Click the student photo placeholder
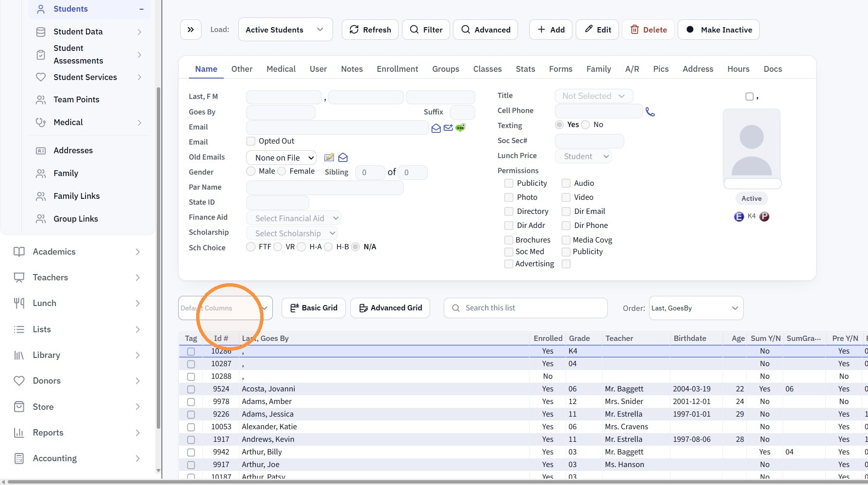The height and width of the screenshot is (485, 868). [x=751, y=144]
